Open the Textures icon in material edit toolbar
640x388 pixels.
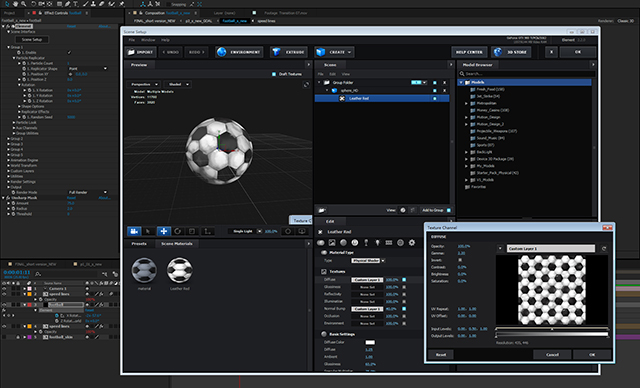(332, 243)
